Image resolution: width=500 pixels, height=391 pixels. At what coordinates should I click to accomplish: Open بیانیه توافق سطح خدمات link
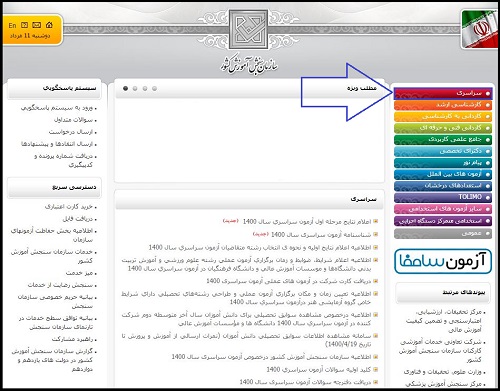[x=56, y=322]
